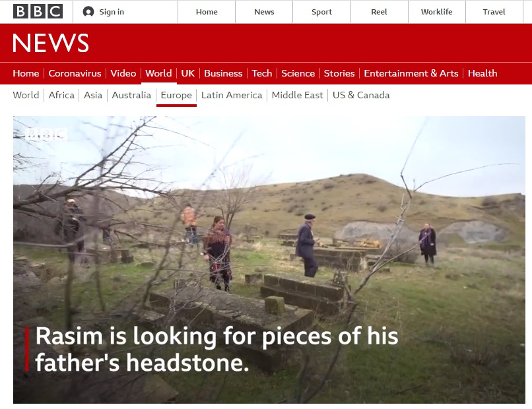Open the Business news tab
Viewport: 532px width, 409px height.
point(223,73)
